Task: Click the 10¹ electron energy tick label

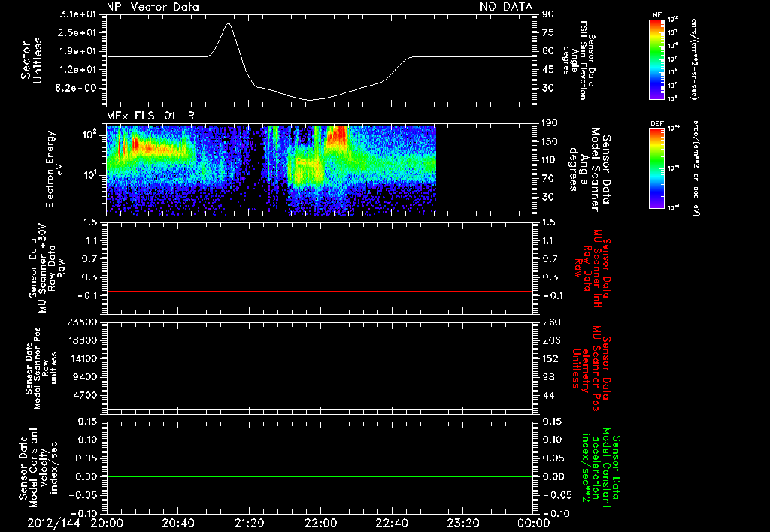Action: point(89,175)
